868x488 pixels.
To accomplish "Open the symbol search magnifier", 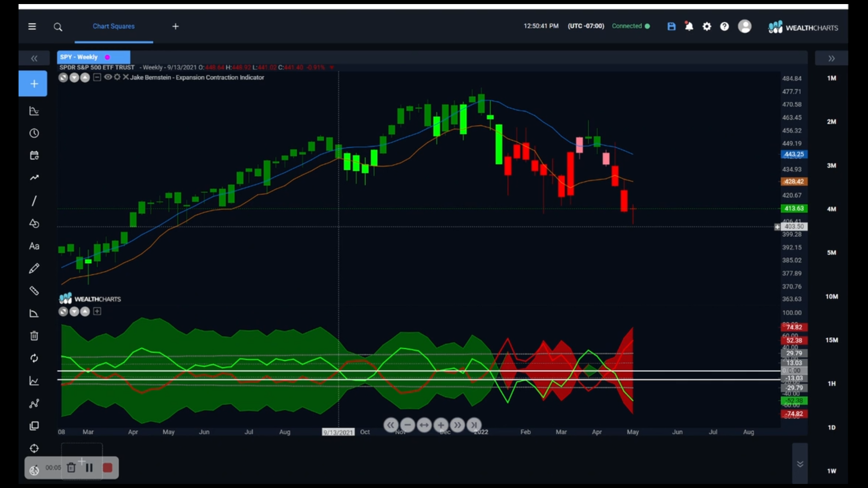I will click(x=58, y=27).
